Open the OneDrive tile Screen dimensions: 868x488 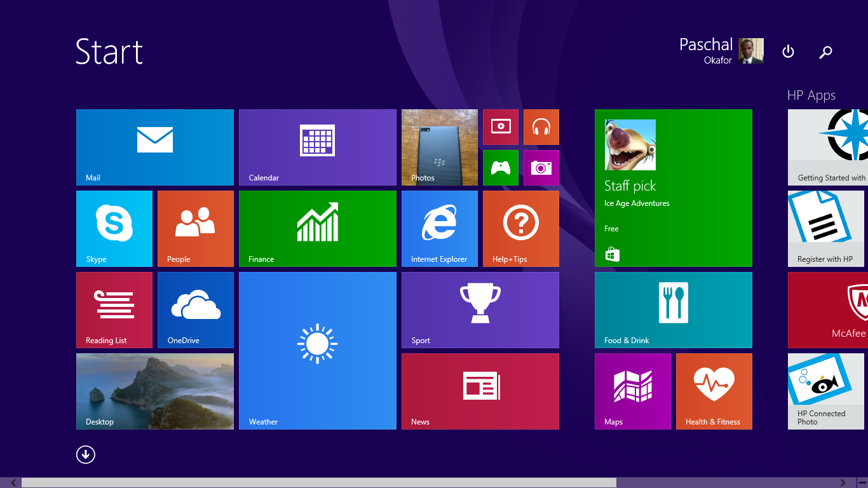196,310
